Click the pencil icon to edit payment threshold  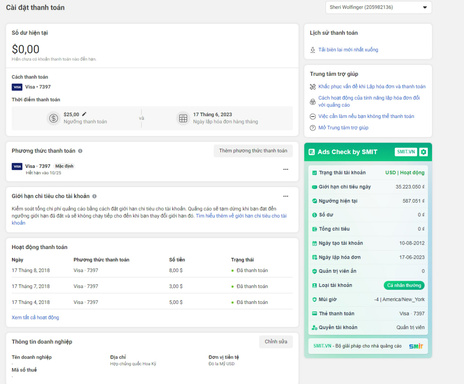click(x=84, y=114)
